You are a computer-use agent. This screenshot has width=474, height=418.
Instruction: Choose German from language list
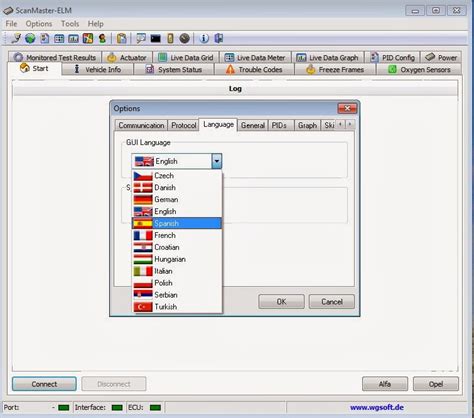pos(177,200)
